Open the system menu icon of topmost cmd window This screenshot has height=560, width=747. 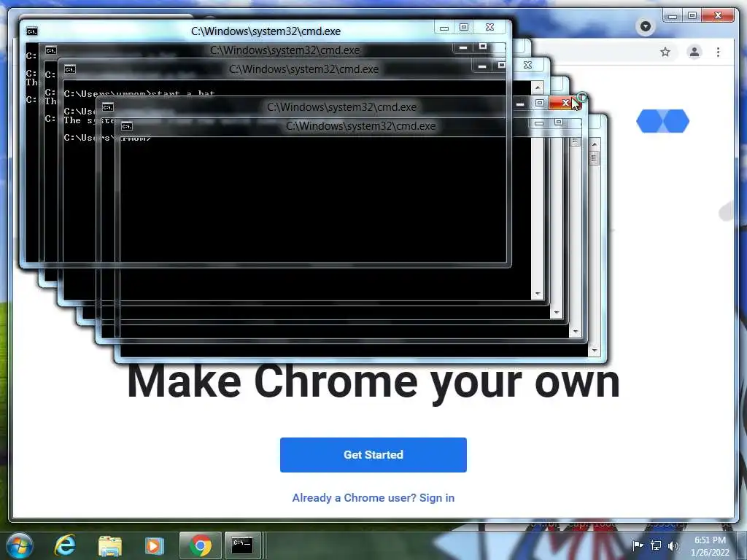(32, 31)
